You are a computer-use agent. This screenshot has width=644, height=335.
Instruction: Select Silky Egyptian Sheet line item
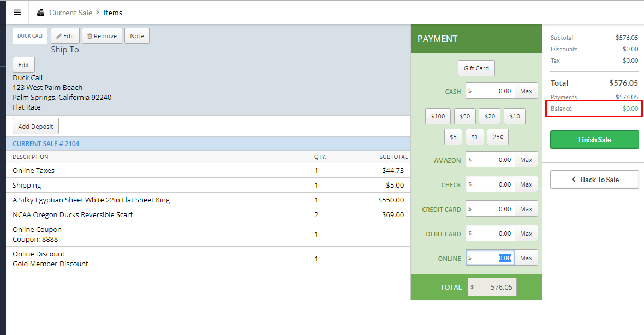click(x=208, y=200)
